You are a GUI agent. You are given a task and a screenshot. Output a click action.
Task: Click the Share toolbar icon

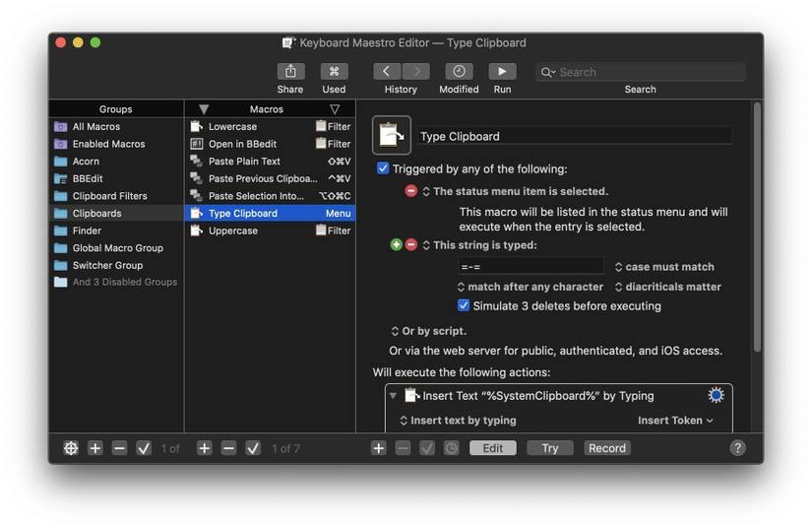pyautogui.click(x=290, y=72)
